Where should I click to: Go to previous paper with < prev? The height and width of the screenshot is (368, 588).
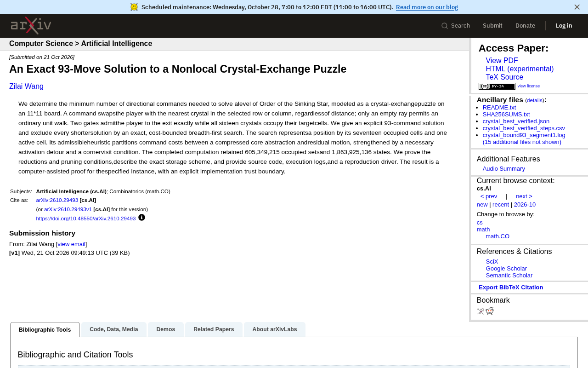[489, 196]
